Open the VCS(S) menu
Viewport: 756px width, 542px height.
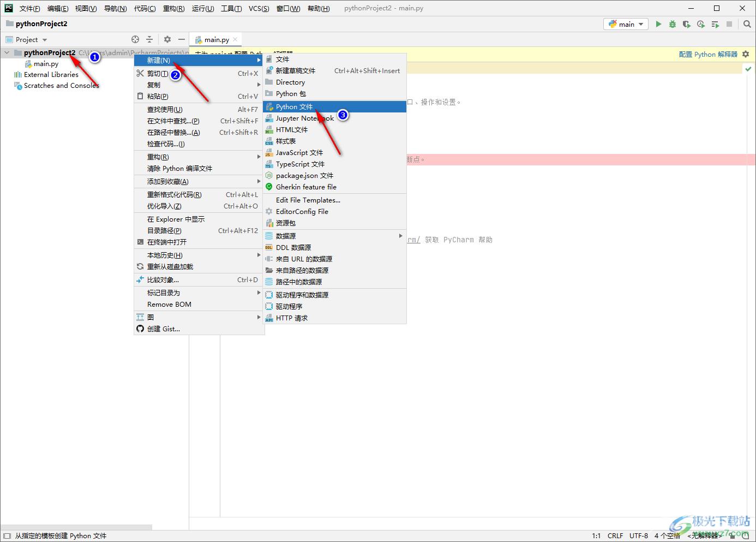pyautogui.click(x=259, y=9)
